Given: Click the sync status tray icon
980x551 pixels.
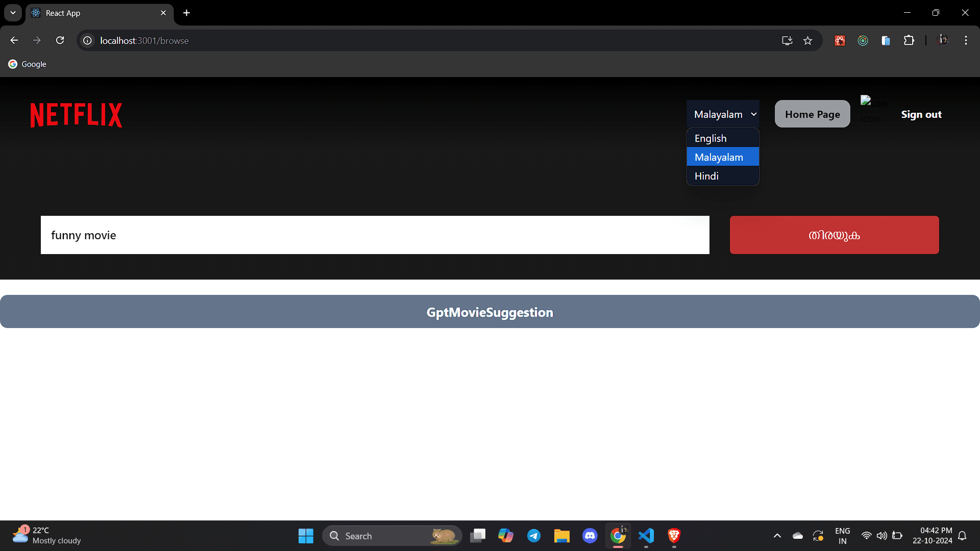Looking at the screenshot, I should click(818, 536).
